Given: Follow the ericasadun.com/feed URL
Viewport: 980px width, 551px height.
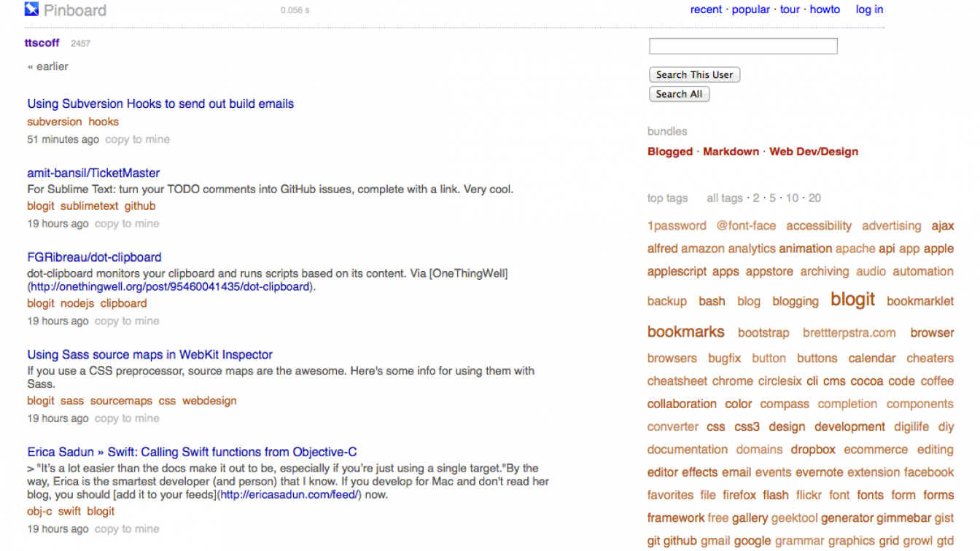Looking at the screenshot, I should click(290, 495).
